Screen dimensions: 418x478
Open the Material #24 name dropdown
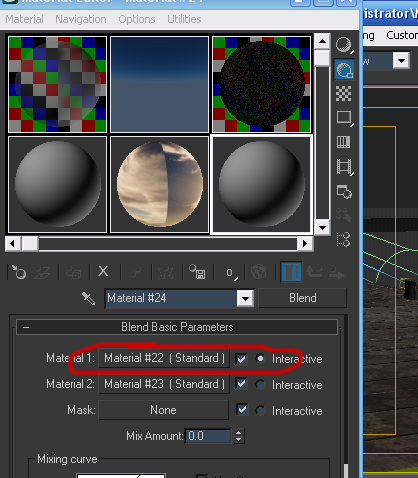pos(245,298)
